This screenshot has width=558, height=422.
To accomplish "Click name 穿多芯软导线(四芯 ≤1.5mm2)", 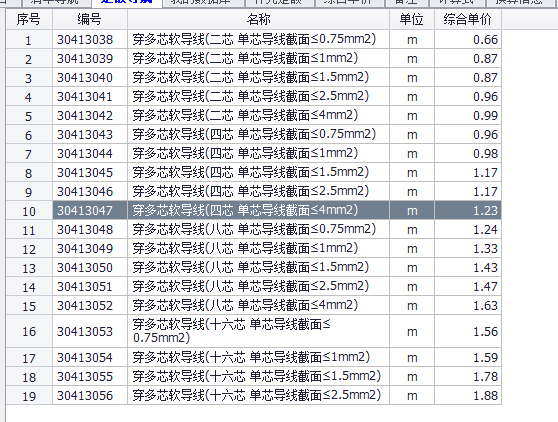I will [258, 173].
